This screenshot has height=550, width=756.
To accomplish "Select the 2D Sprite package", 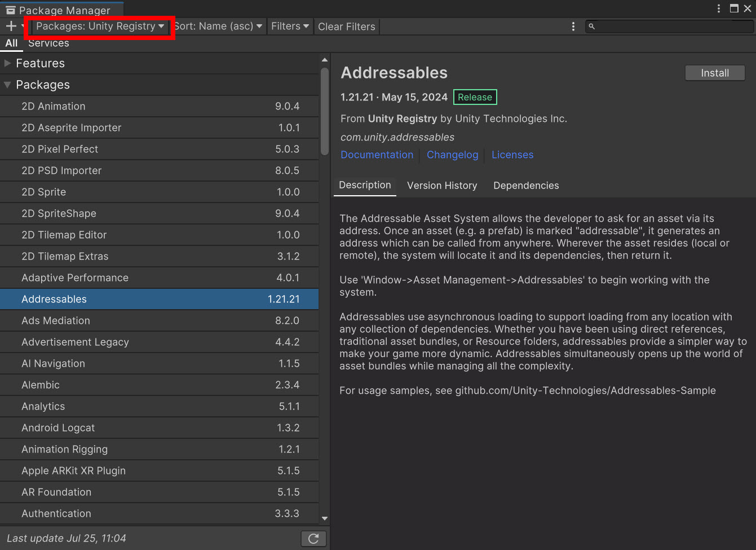I will [160, 192].
